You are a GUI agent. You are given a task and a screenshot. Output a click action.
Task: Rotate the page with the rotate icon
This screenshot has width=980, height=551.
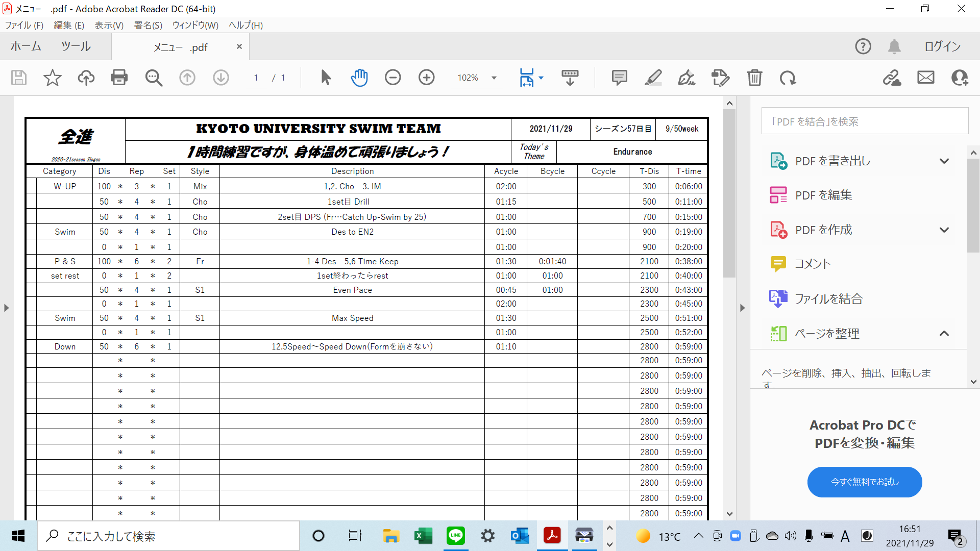click(788, 78)
